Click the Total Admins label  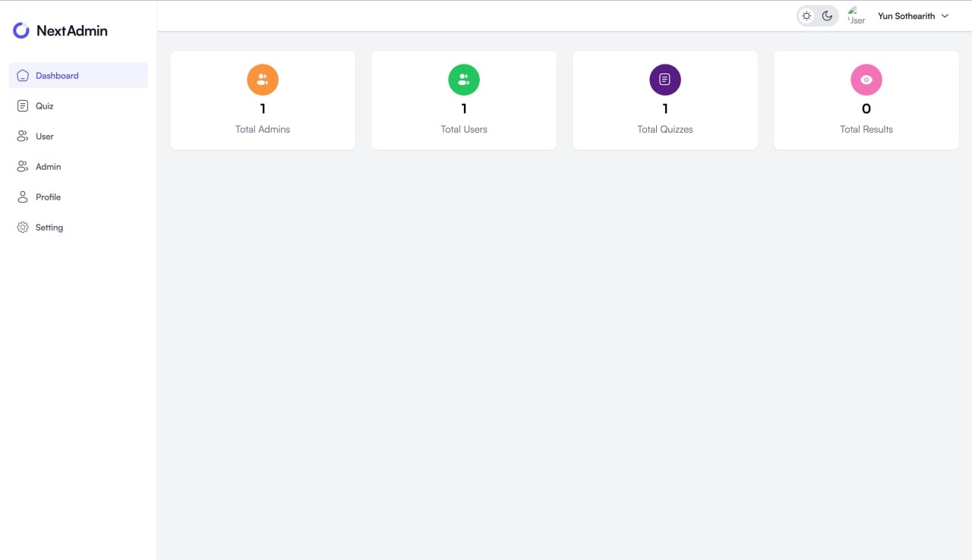pyautogui.click(x=263, y=130)
